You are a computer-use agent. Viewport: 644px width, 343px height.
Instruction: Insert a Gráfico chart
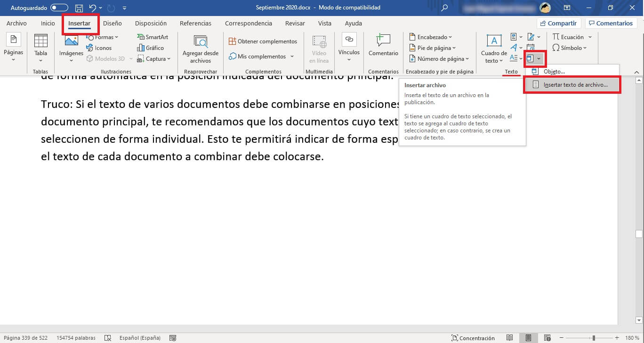click(x=151, y=48)
